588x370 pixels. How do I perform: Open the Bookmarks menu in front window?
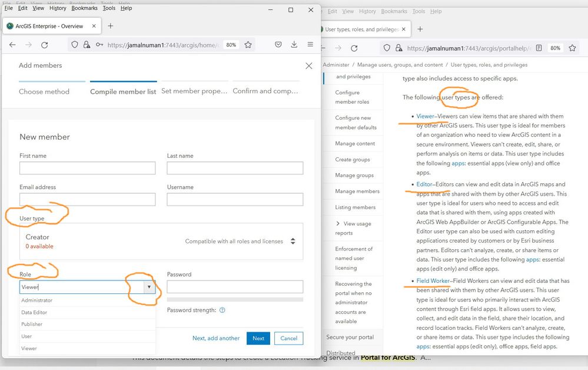click(84, 8)
